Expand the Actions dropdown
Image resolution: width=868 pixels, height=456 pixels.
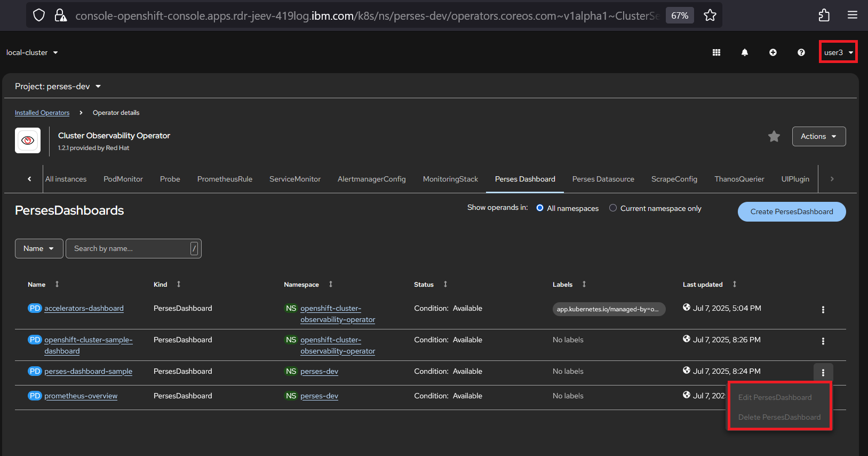point(818,137)
